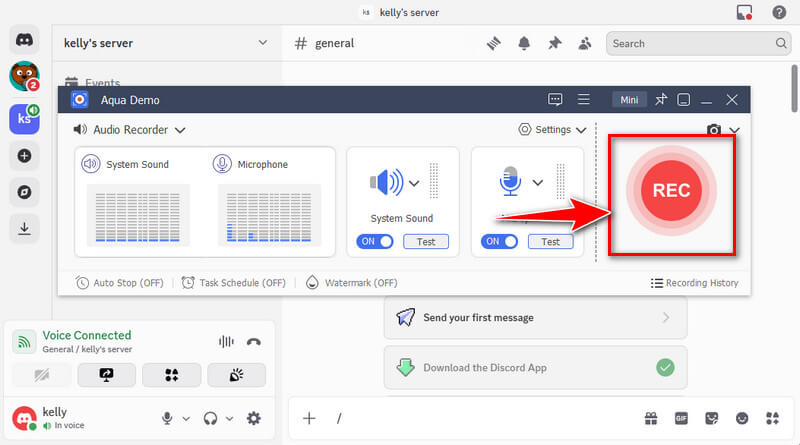Open apps launcher icon in message bar
This screenshot has height=445, width=800.
tap(772, 418)
